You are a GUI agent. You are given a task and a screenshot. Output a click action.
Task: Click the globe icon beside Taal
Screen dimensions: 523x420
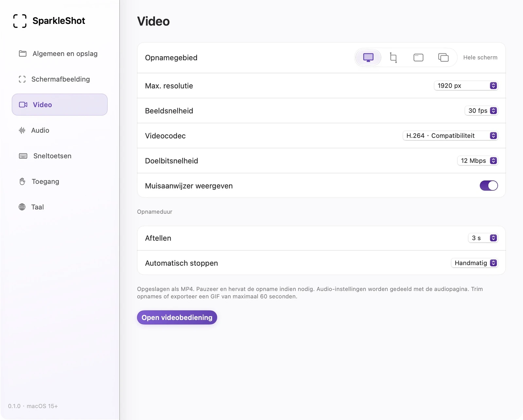(x=22, y=207)
